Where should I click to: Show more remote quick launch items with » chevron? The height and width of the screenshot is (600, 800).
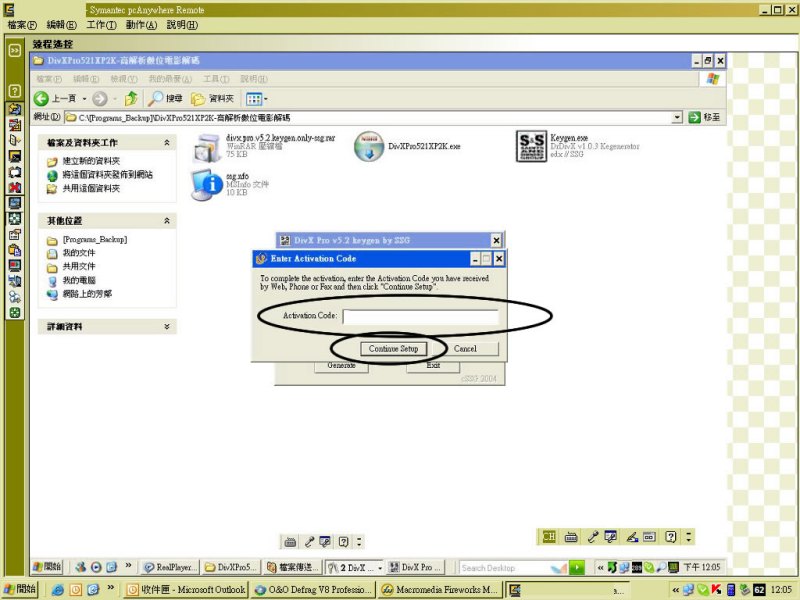(x=128, y=565)
